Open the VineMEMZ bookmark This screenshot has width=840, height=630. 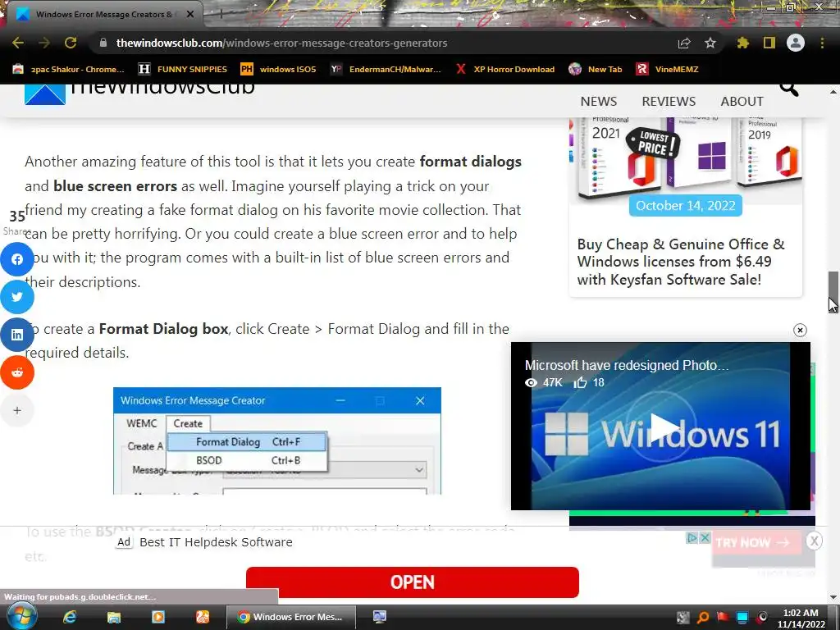tap(667, 69)
